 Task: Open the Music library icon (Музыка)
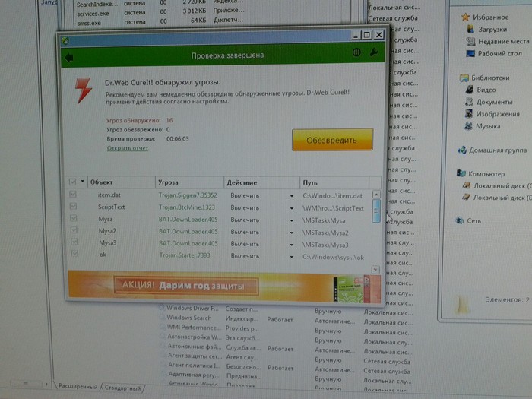tap(469, 126)
